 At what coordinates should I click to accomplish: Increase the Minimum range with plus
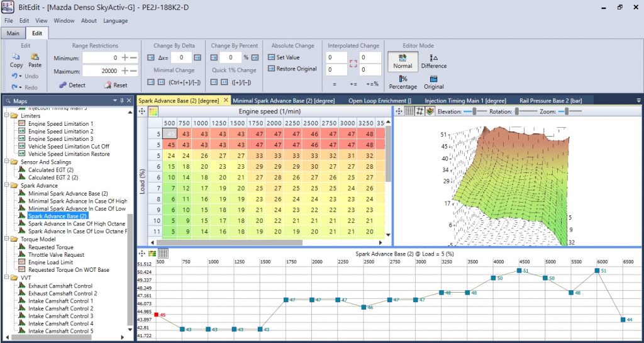(125, 58)
